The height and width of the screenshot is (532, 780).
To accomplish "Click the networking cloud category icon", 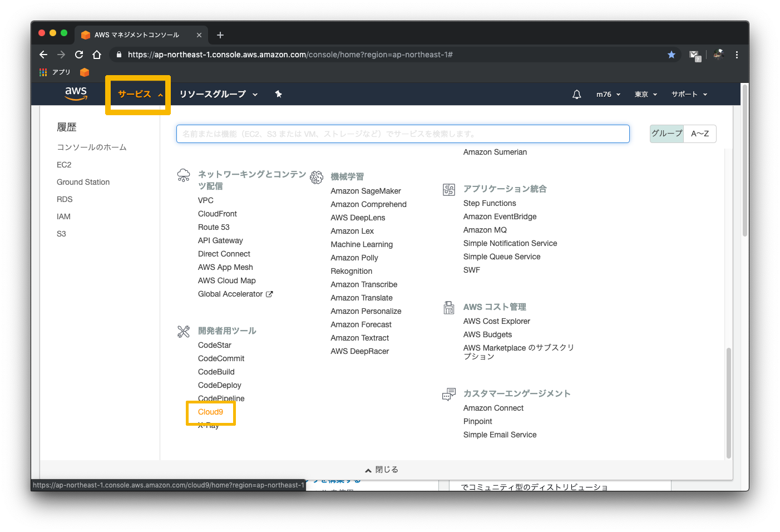I will [184, 175].
